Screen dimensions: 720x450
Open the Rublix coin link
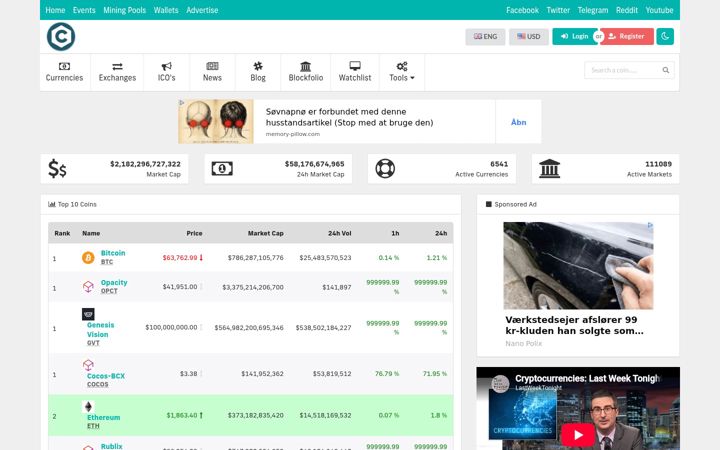tap(112, 446)
